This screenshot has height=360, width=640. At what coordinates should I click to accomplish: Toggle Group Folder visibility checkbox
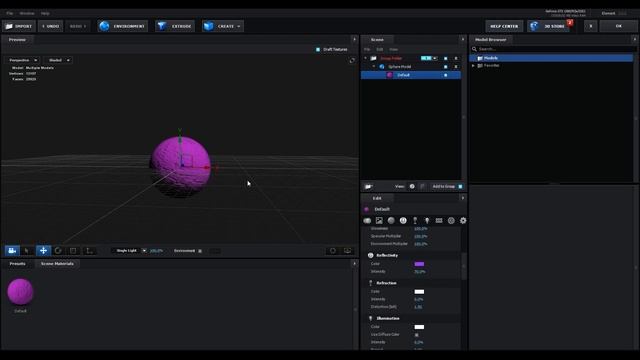click(445, 58)
